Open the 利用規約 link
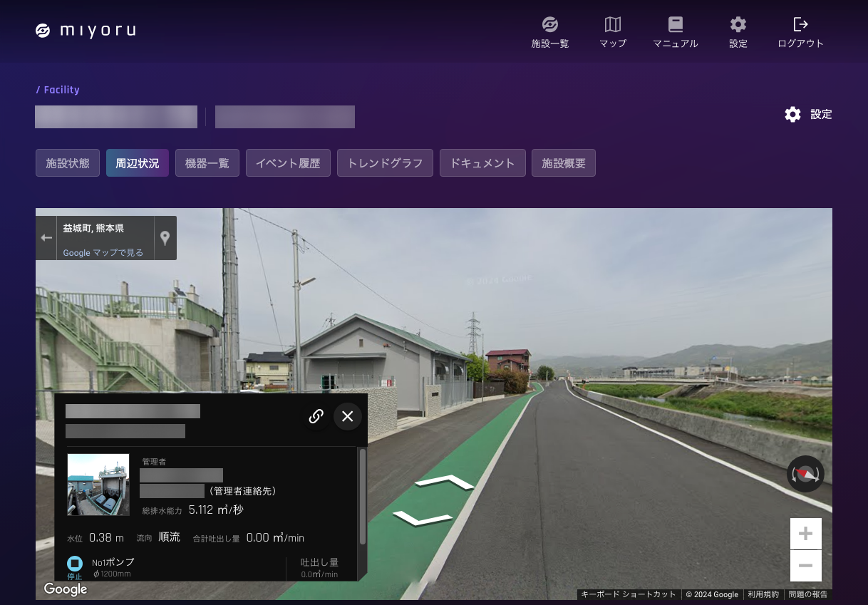The width and height of the screenshot is (868, 605). pyautogui.click(x=764, y=594)
